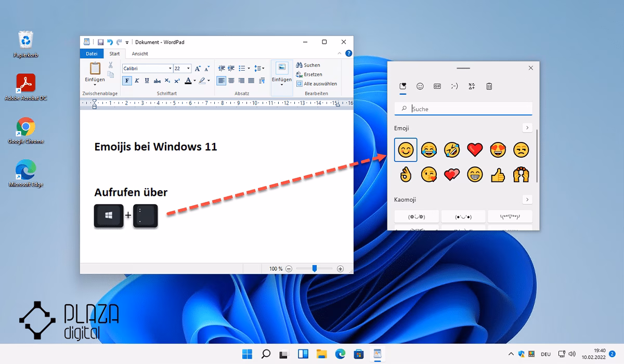
Task: Insert the raised hands emoji
Action: [x=521, y=174]
